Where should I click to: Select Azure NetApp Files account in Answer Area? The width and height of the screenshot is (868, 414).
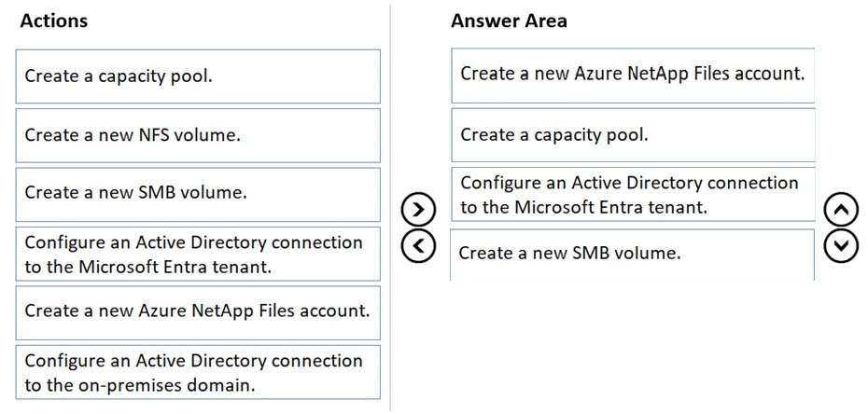(632, 75)
